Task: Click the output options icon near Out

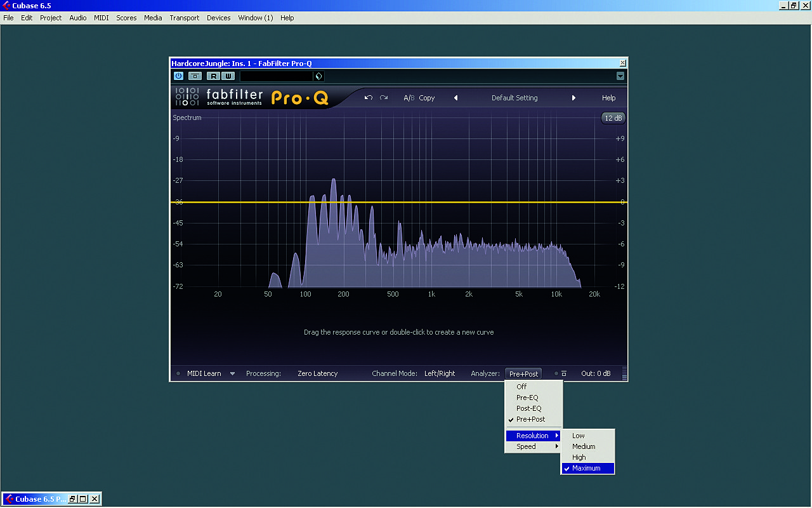Action: (x=564, y=373)
